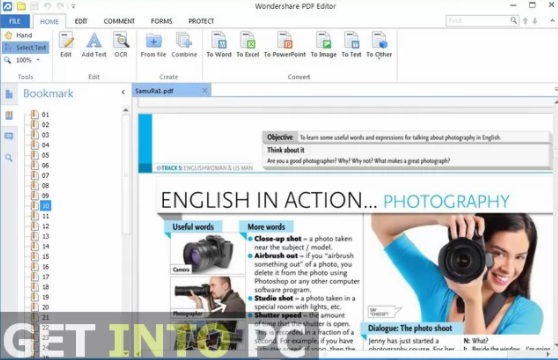Jump to bookmark 15 in the list
Viewport: 558px width, 360px height.
coord(45,256)
